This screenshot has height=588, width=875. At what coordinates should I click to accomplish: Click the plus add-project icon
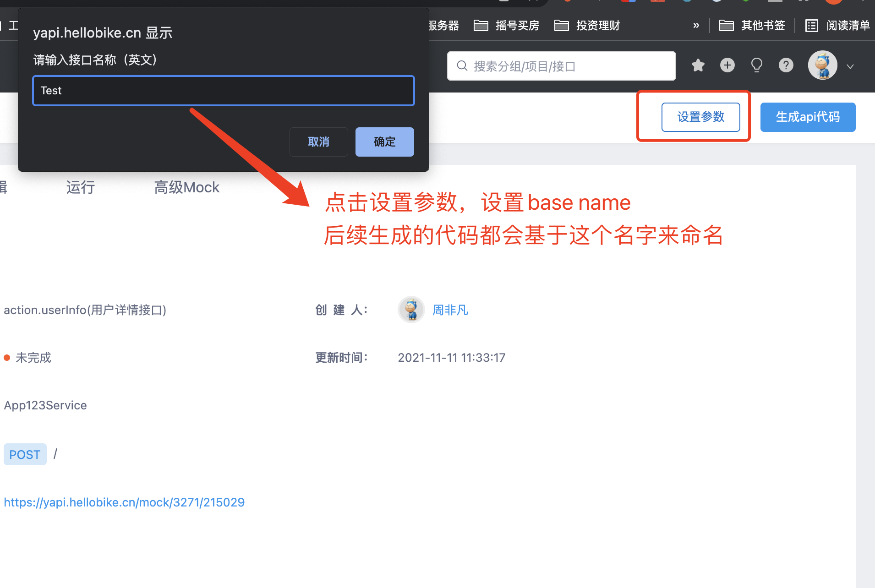click(x=727, y=65)
